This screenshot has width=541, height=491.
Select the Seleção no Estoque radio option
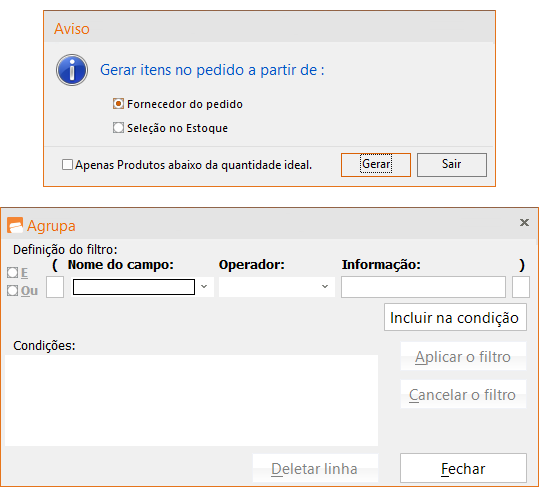(118, 128)
